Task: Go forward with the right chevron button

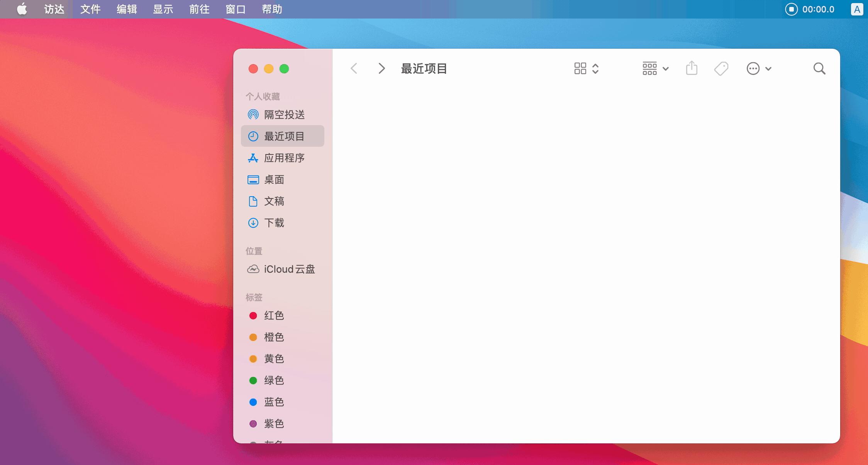Action: point(381,69)
